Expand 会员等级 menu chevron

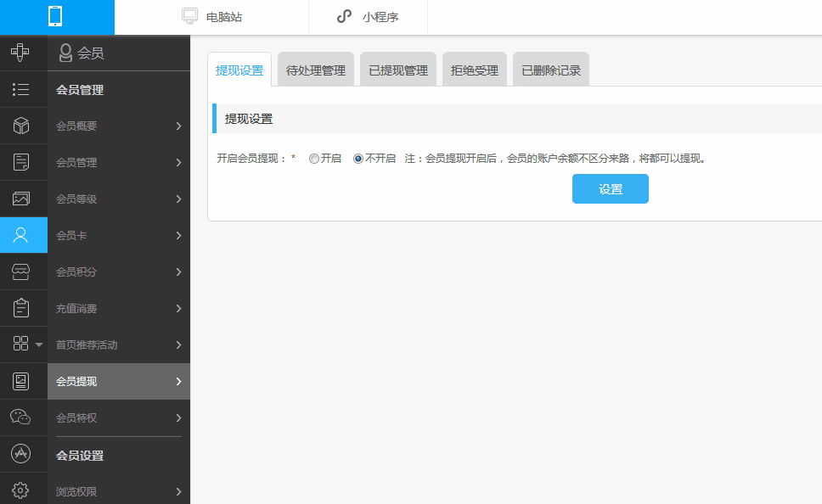click(x=179, y=199)
